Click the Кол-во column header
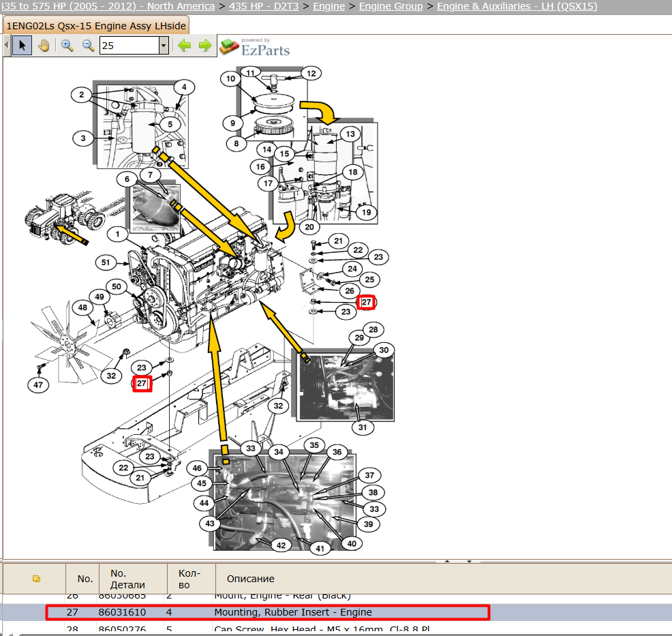 coord(189,579)
